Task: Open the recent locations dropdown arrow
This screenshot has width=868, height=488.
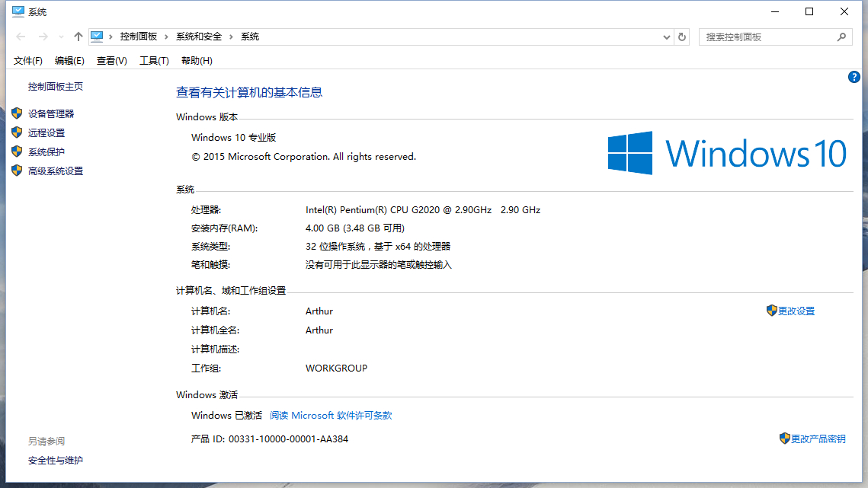Action: pyautogui.click(x=61, y=37)
